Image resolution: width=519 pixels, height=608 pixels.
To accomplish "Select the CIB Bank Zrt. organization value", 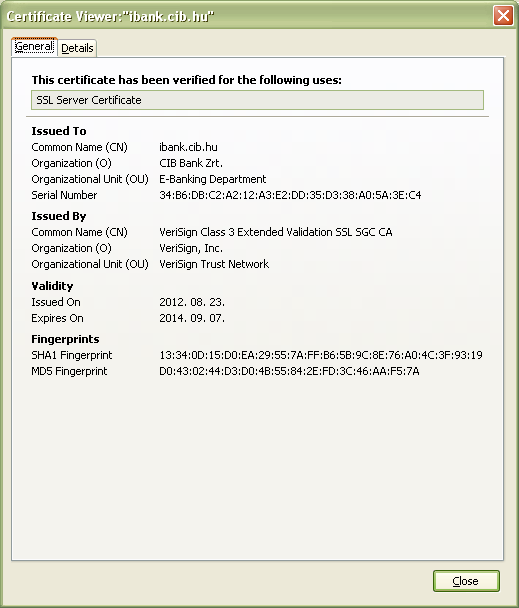I will [191, 163].
